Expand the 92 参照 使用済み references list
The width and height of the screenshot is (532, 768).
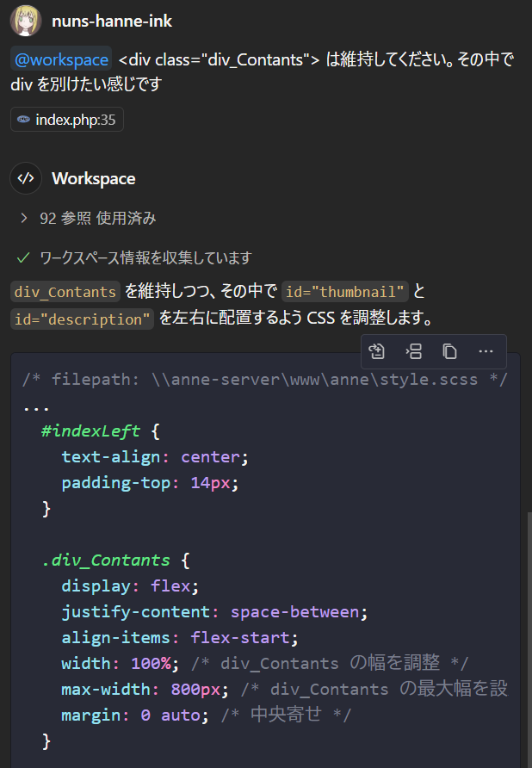pyautogui.click(x=23, y=218)
